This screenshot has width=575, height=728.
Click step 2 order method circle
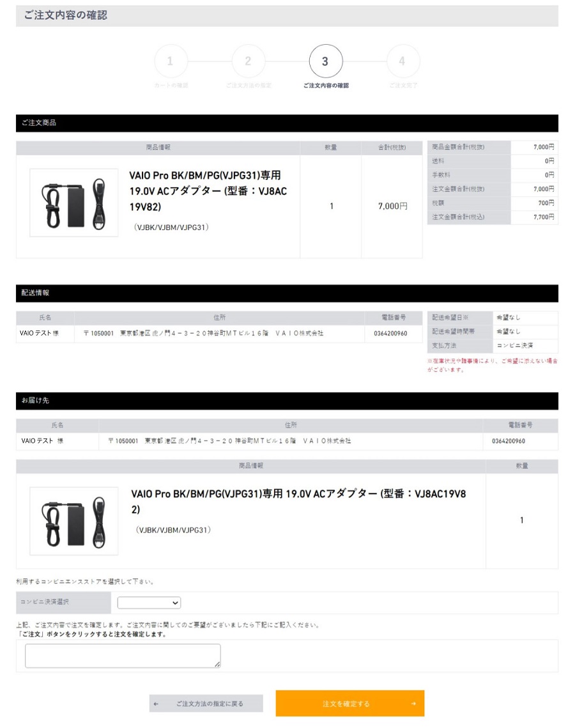pyautogui.click(x=249, y=61)
